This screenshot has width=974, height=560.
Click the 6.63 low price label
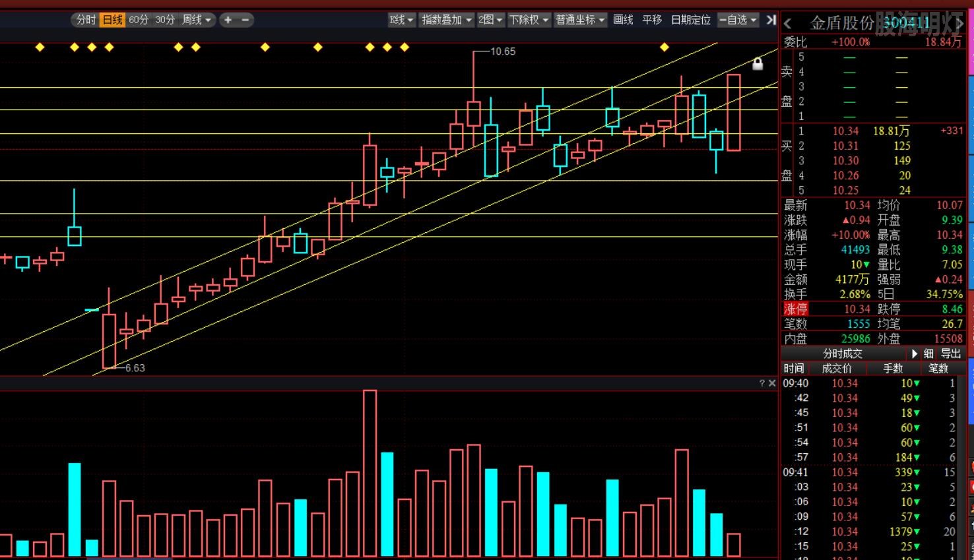[x=135, y=367]
